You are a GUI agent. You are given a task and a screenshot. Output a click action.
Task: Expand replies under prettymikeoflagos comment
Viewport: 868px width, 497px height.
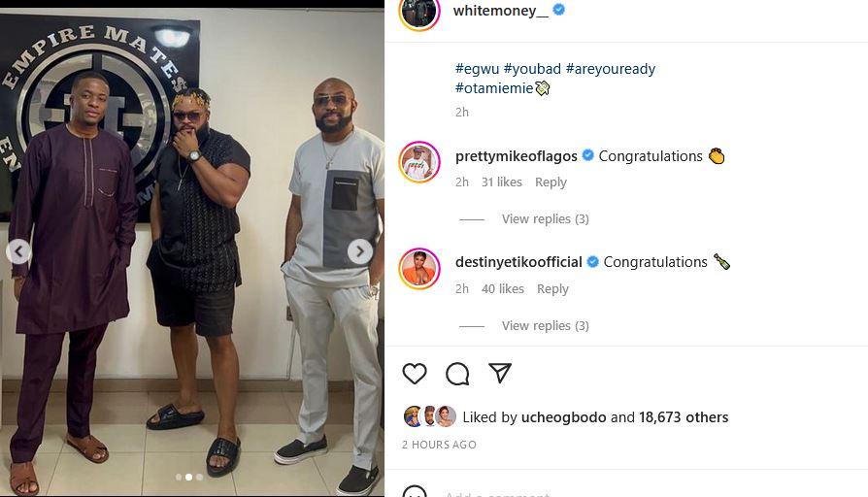coord(545,219)
